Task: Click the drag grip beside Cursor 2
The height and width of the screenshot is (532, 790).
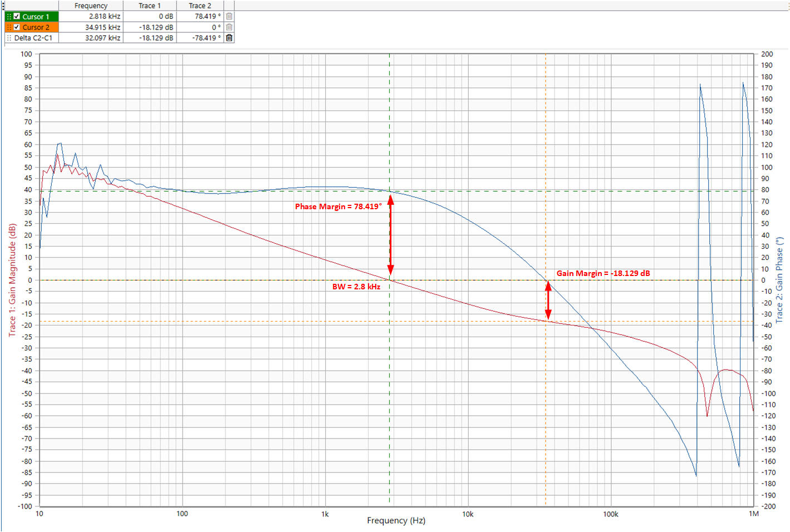Action: coord(9,27)
